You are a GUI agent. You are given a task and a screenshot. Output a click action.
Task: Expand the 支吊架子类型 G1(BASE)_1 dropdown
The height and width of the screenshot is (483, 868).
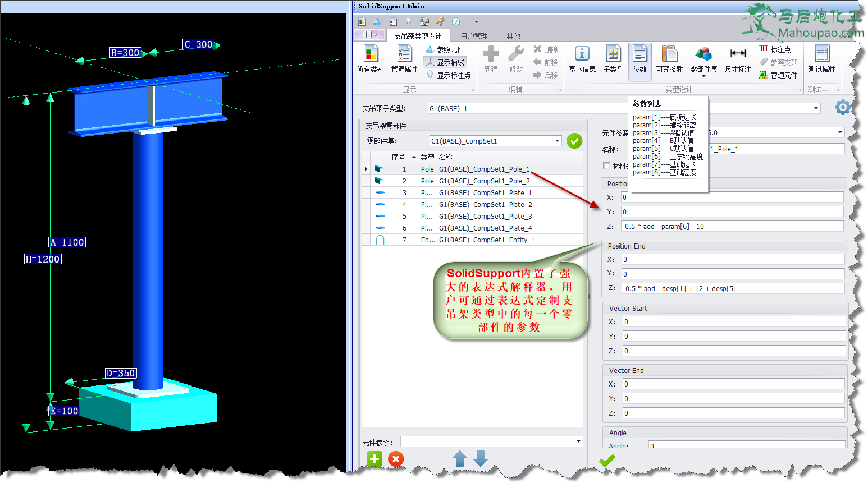[x=816, y=108]
